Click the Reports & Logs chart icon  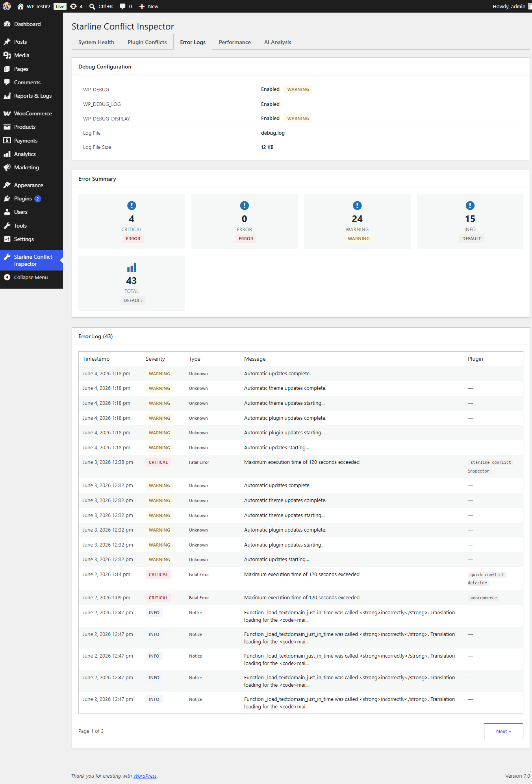pyautogui.click(x=7, y=96)
